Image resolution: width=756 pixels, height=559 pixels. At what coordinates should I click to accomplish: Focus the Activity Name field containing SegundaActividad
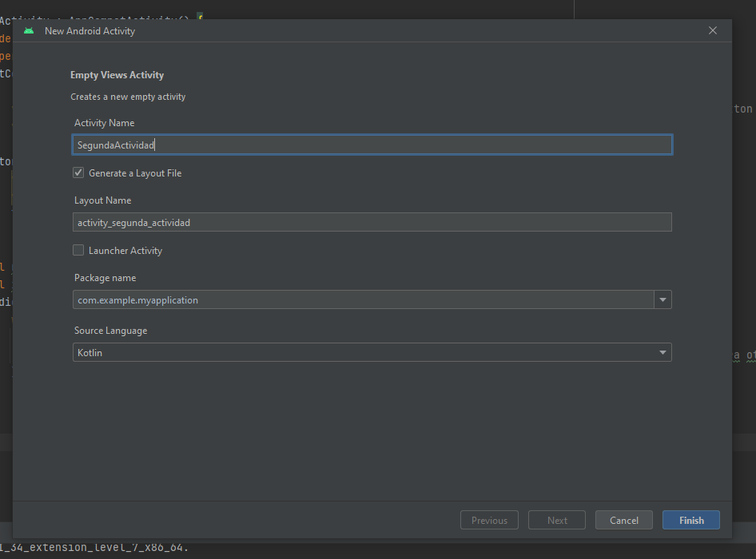[x=372, y=145]
